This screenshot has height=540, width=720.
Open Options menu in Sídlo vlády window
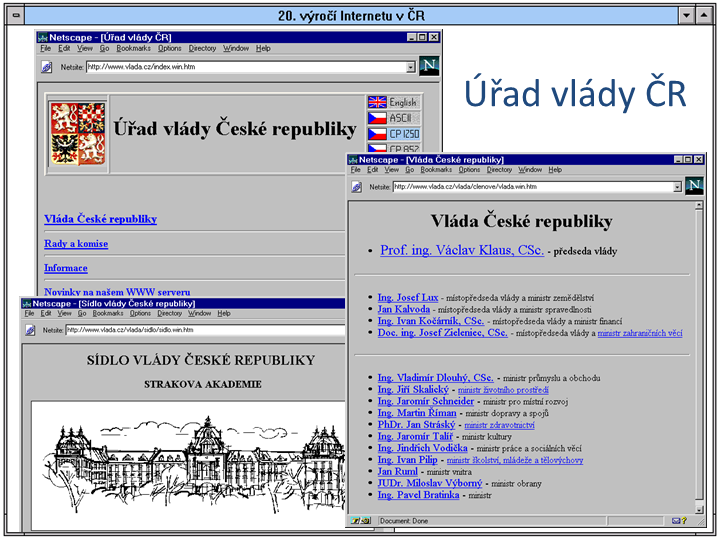tap(142, 313)
